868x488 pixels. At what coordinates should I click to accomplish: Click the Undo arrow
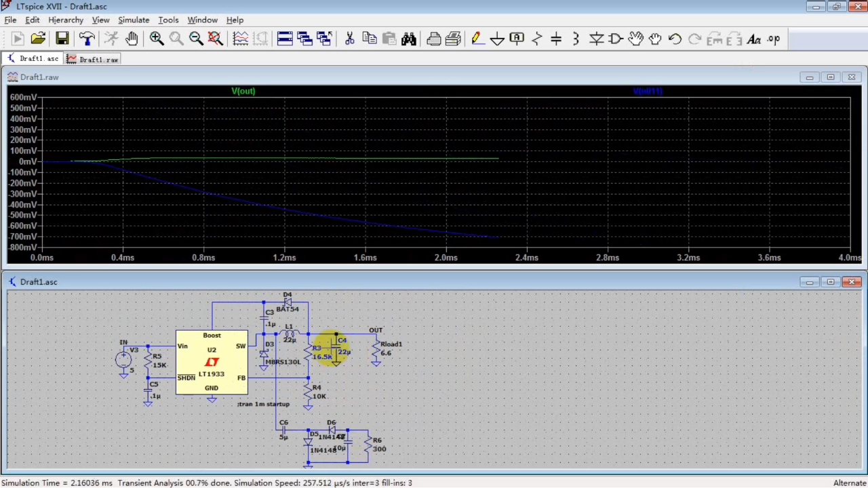click(675, 39)
